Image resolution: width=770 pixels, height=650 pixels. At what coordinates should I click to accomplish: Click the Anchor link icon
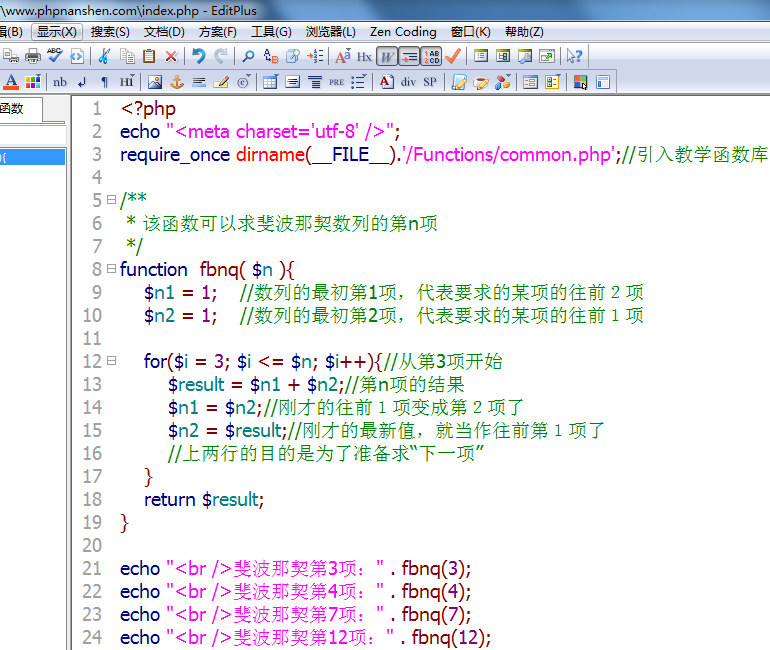pyautogui.click(x=177, y=82)
